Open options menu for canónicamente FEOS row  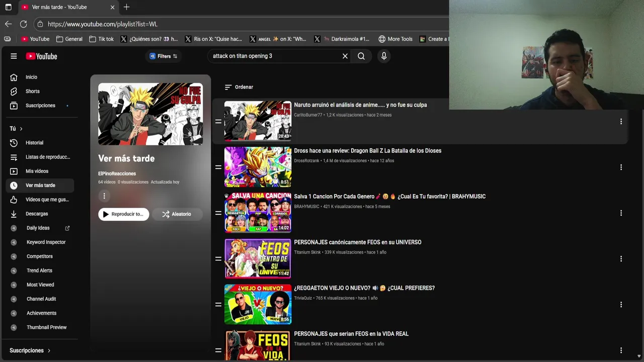[x=621, y=259]
